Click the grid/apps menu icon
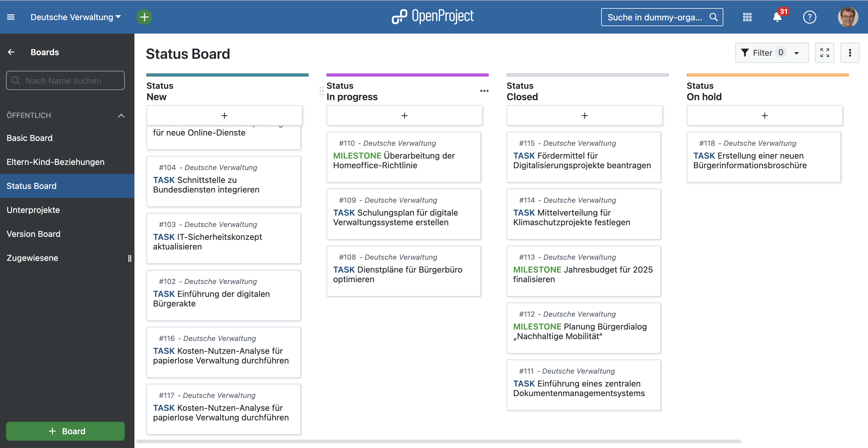The image size is (868, 448). (x=747, y=17)
